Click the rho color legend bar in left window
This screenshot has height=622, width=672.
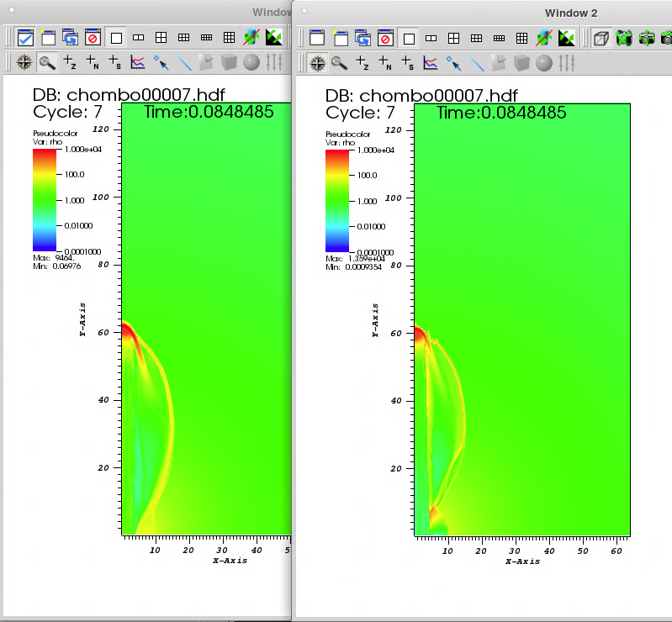coord(45,200)
